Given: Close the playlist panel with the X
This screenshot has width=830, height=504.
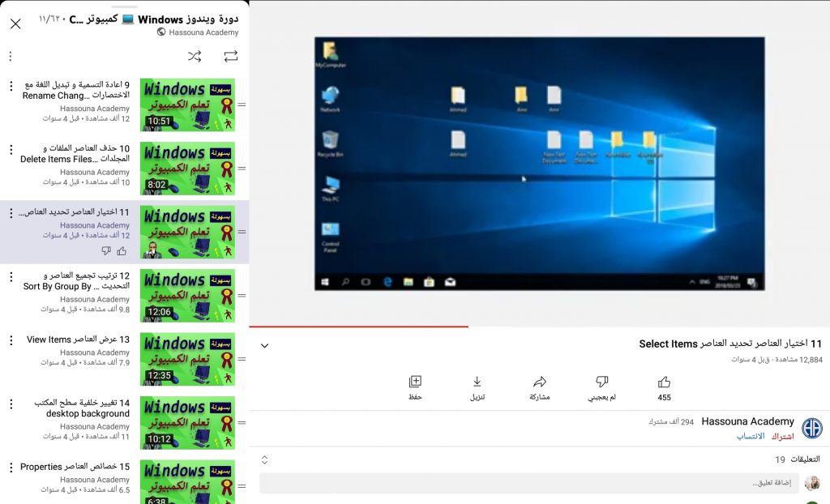Looking at the screenshot, I should click(x=15, y=24).
